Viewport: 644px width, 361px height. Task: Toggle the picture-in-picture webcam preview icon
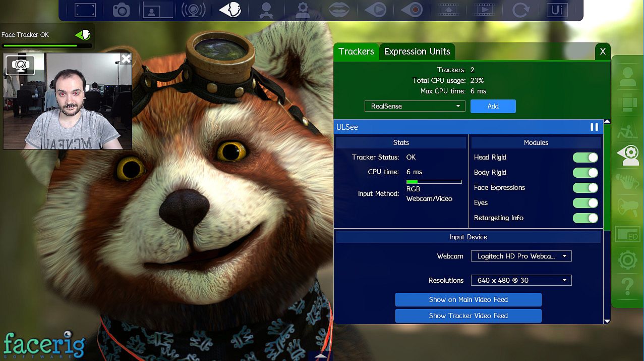[x=158, y=10]
